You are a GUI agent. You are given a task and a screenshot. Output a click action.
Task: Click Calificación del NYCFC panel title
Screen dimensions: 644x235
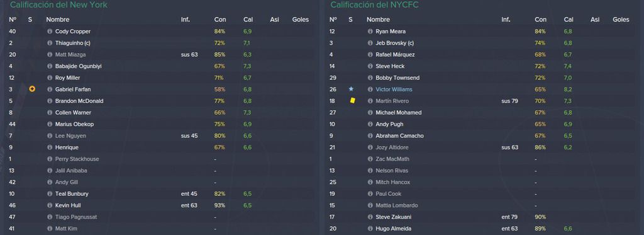tap(375, 5)
